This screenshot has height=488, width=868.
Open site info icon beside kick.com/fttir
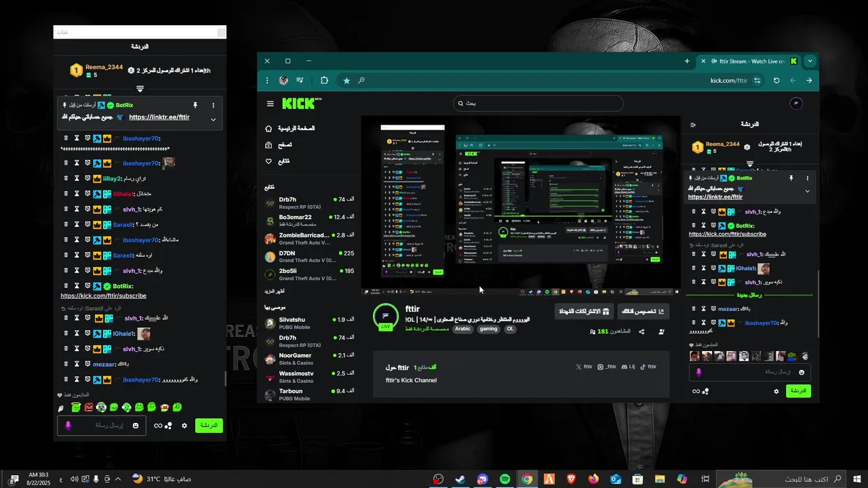coord(757,80)
